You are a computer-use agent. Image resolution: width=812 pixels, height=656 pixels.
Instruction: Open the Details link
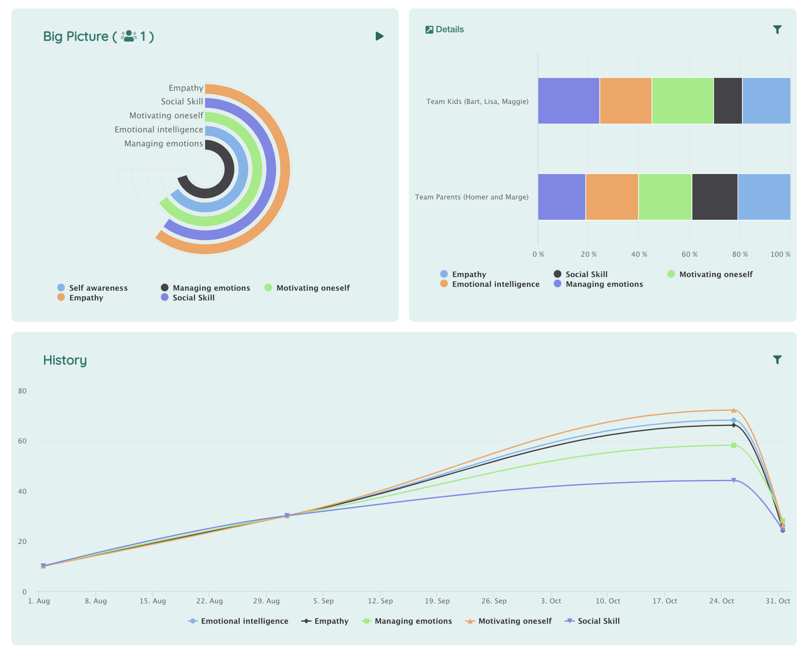click(449, 29)
